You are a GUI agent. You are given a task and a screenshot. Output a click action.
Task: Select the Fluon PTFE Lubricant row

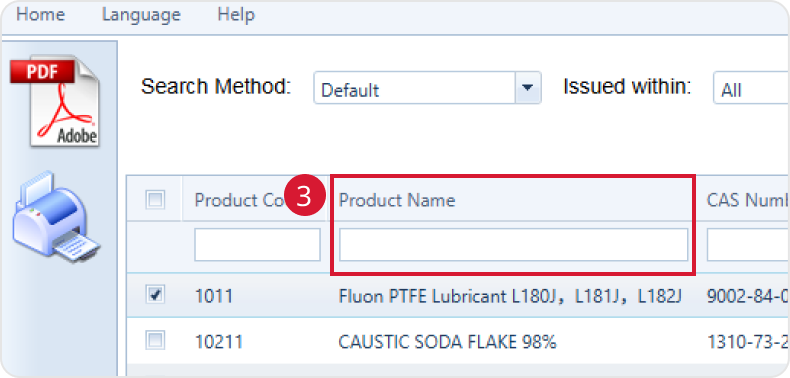click(457, 295)
